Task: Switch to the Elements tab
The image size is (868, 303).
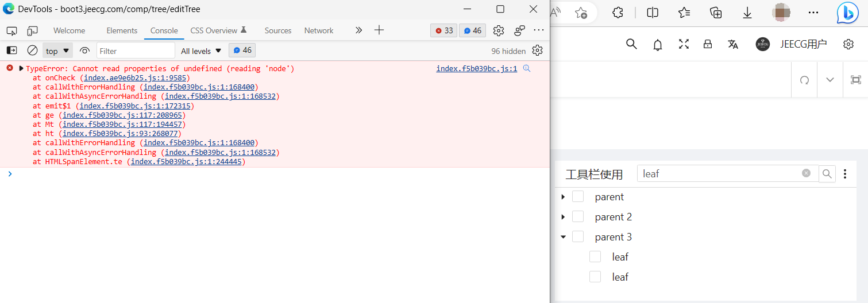Action: tap(122, 30)
